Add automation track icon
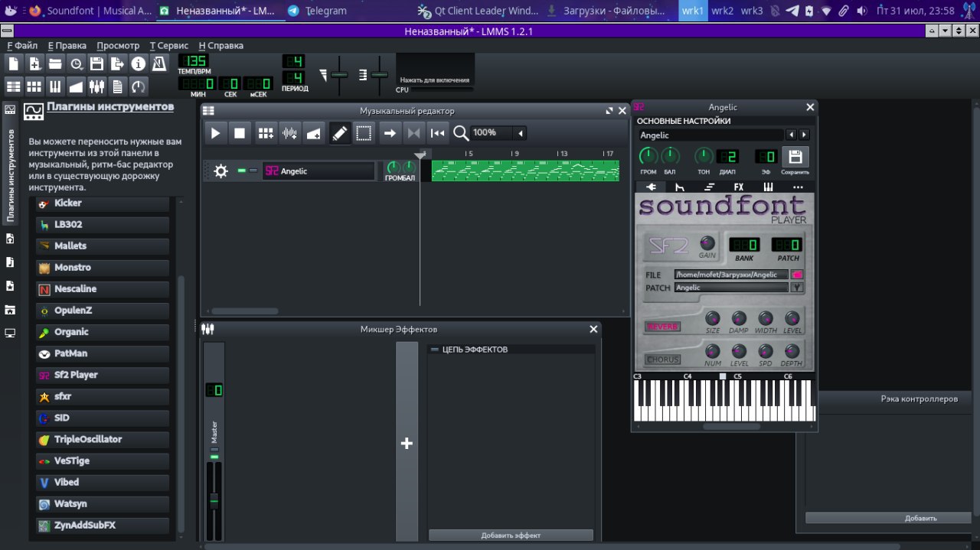 [x=314, y=133]
